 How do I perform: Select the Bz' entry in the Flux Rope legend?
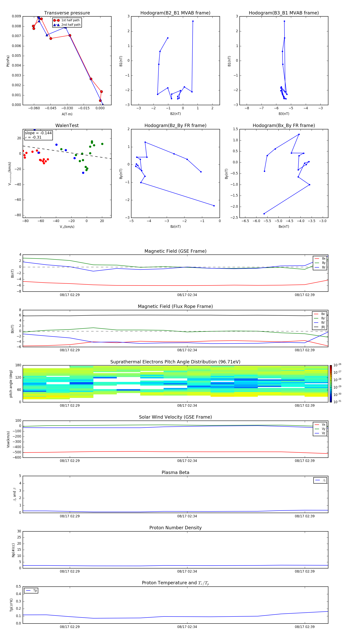(320, 323)
